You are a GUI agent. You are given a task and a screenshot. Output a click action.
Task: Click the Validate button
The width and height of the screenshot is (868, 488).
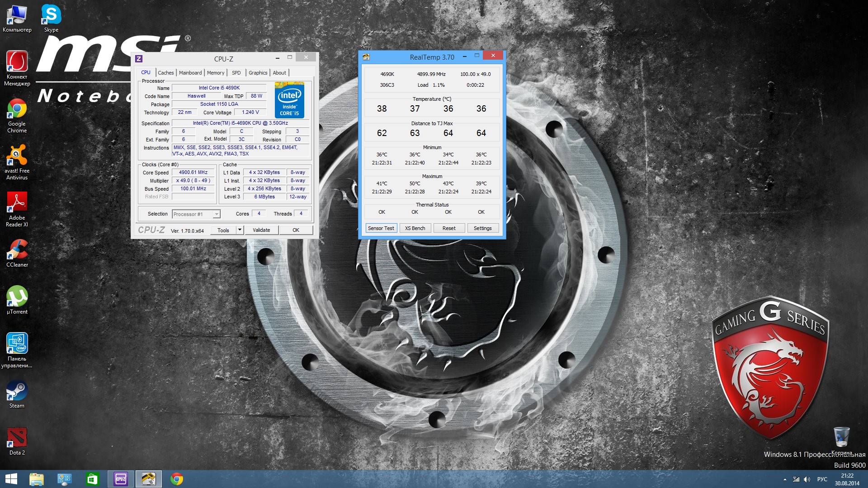click(261, 230)
